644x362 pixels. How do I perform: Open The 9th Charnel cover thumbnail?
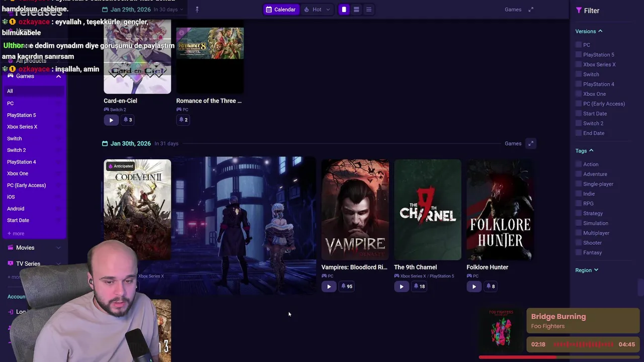point(428,210)
